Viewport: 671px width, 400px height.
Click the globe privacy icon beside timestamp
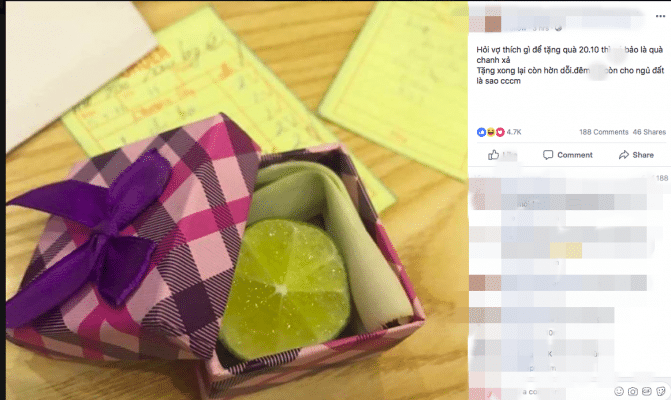558,28
